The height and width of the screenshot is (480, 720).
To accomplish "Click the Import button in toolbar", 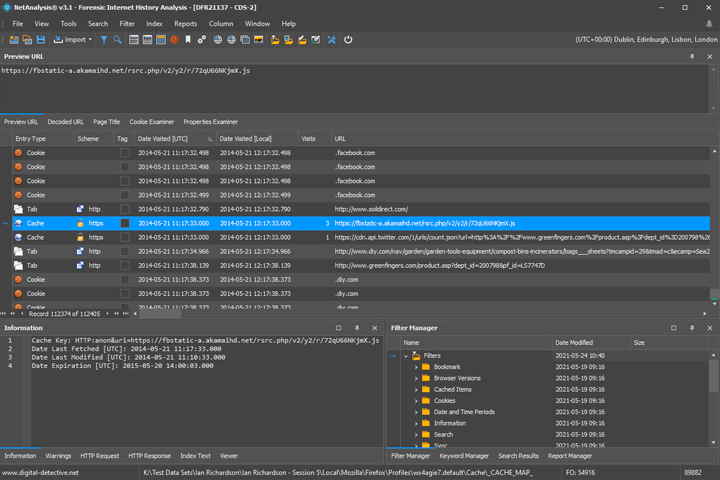I will click(70, 40).
